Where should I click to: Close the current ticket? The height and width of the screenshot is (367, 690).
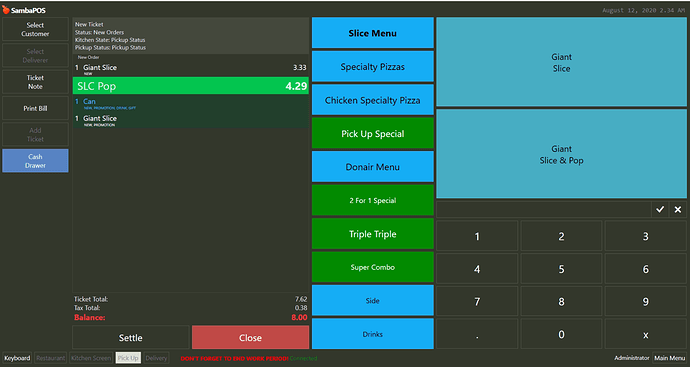coord(250,338)
